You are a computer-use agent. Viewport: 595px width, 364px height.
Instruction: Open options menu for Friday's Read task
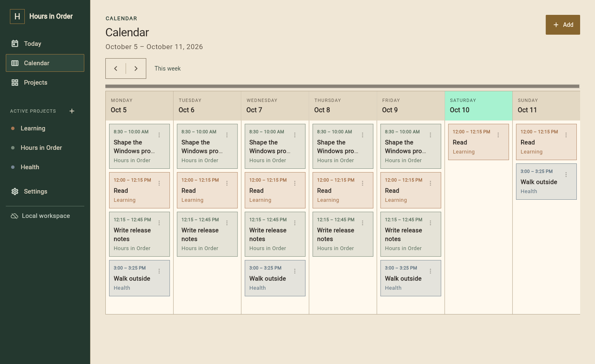click(430, 183)
